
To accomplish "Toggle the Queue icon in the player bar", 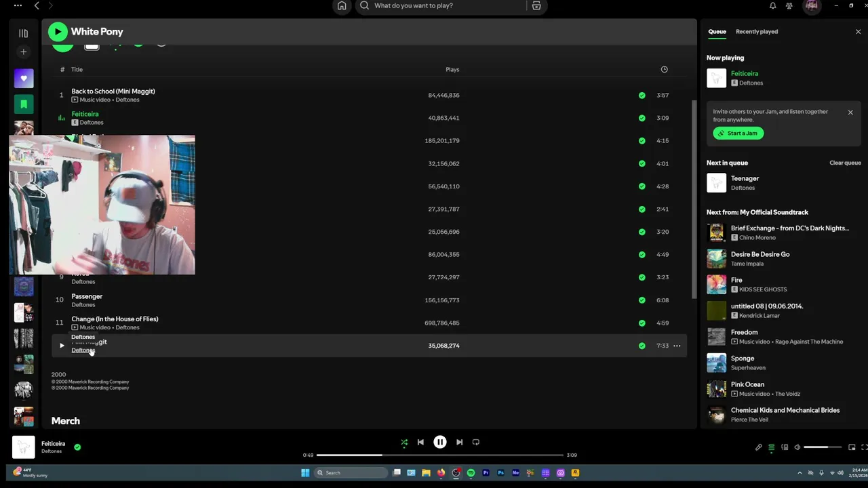I will [x=772, y=447].
